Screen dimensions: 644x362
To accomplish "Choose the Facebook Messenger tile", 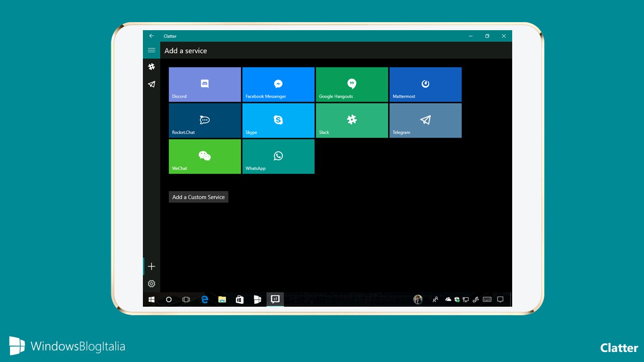I will 278,84.
